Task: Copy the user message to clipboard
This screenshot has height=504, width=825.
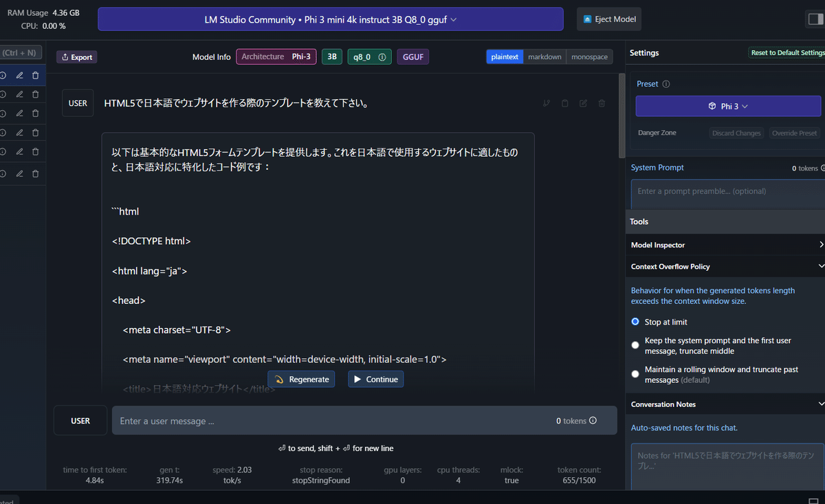Action: click(564, 103)
